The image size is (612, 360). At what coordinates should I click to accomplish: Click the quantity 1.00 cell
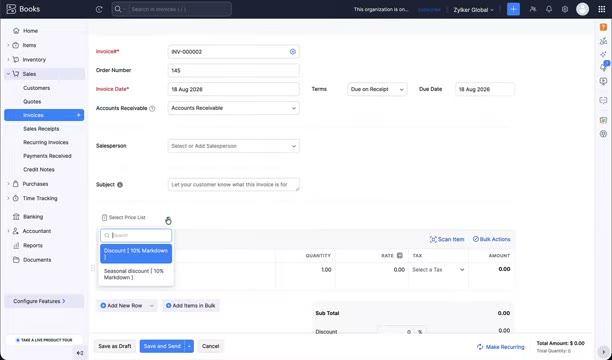(x=305, y=270)
